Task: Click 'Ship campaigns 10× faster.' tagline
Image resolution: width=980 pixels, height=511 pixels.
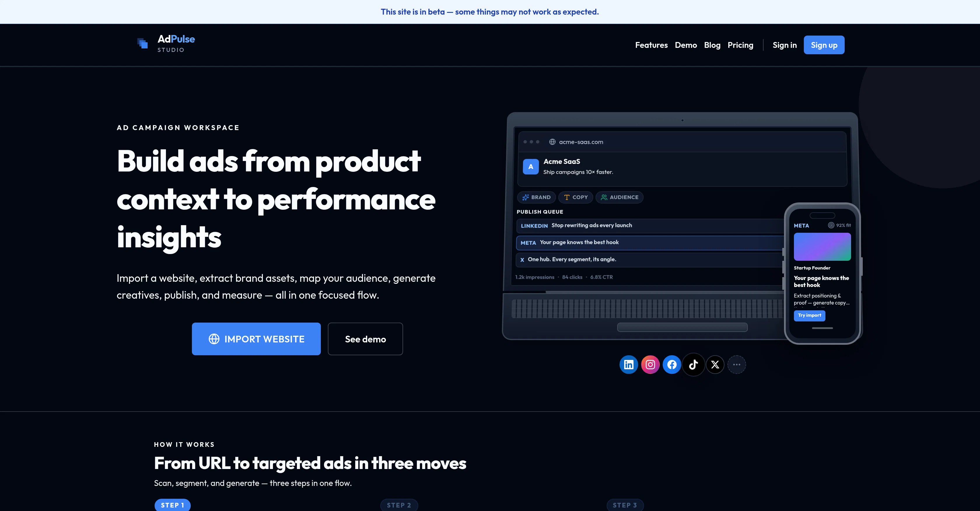Action: 578,172
